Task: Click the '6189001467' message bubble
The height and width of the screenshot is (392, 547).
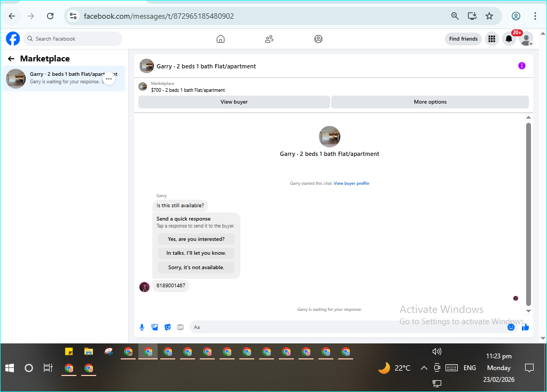Action: coord(170,286)
